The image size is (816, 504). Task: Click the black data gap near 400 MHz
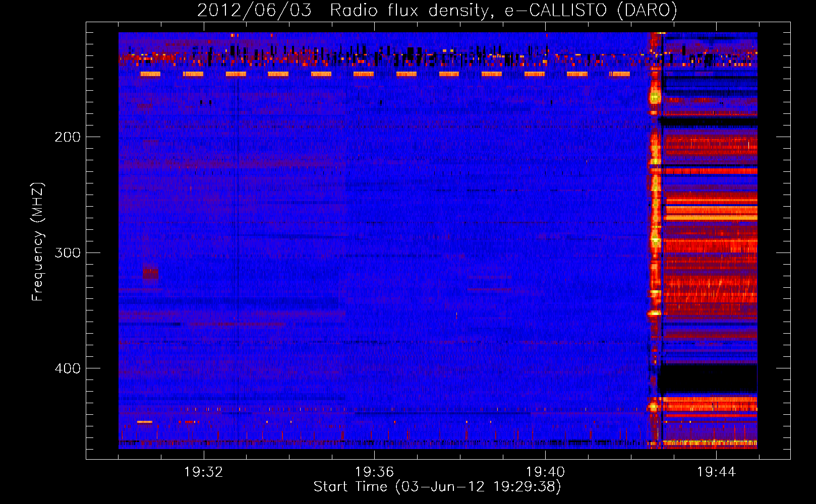click(x=709, y=379)
